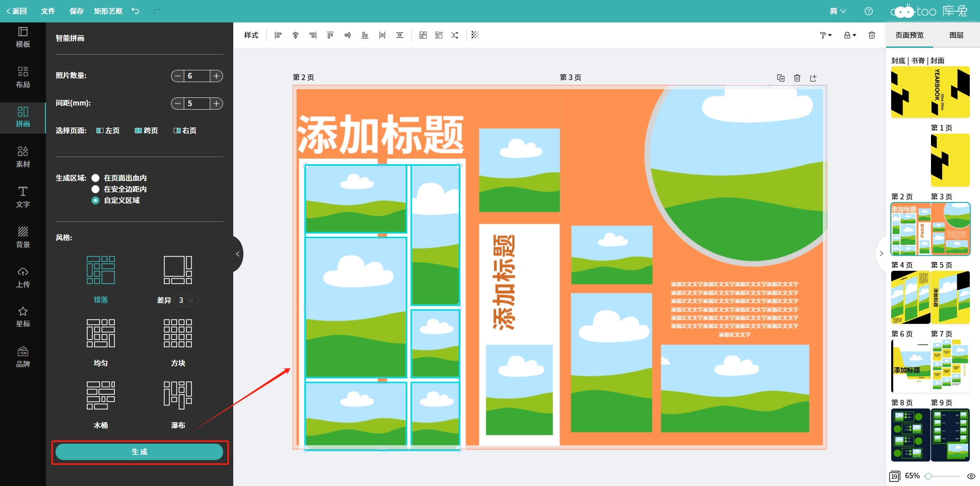Click the 生成 generate button
This screenshot has width=980, height=486.
(139, 452)
